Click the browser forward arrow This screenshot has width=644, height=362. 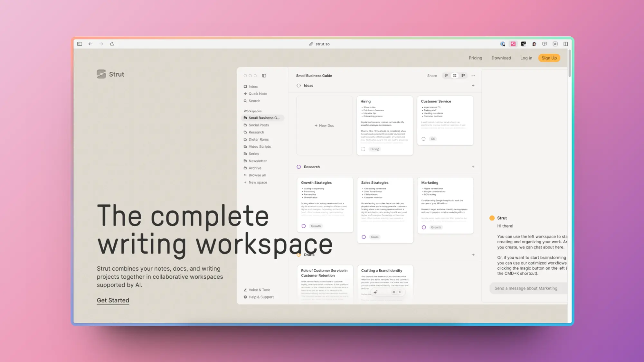pos(101,44)
